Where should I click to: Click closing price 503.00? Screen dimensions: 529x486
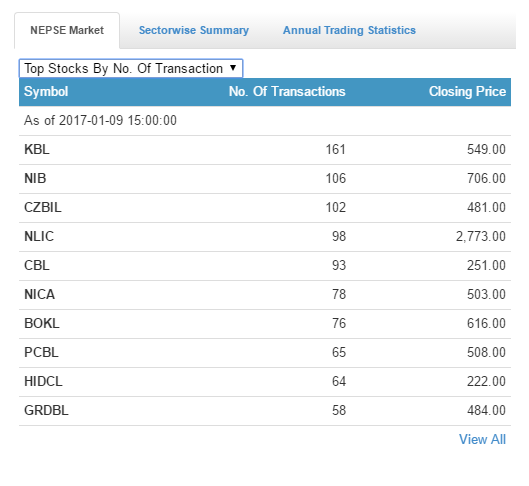point(486,295)
